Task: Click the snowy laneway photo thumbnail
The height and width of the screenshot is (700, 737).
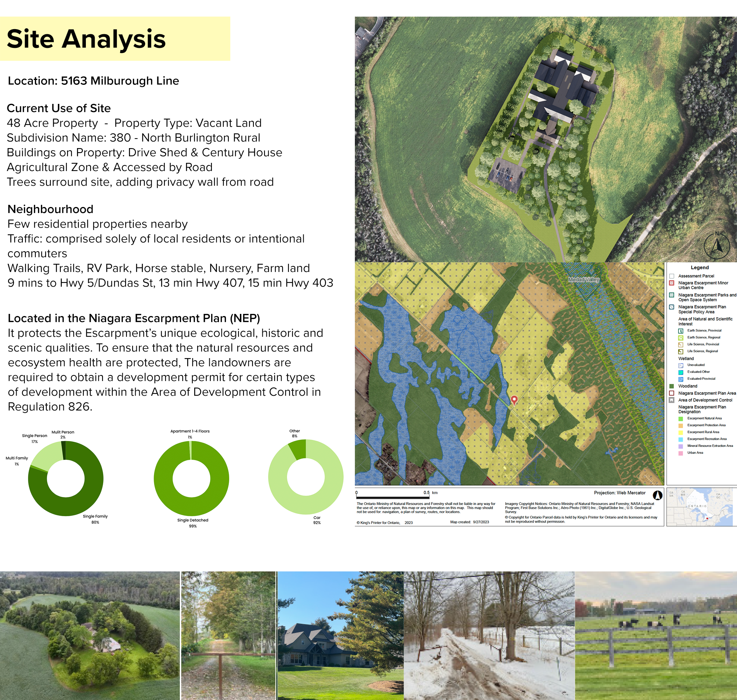Action: click(x=489, y=635)
